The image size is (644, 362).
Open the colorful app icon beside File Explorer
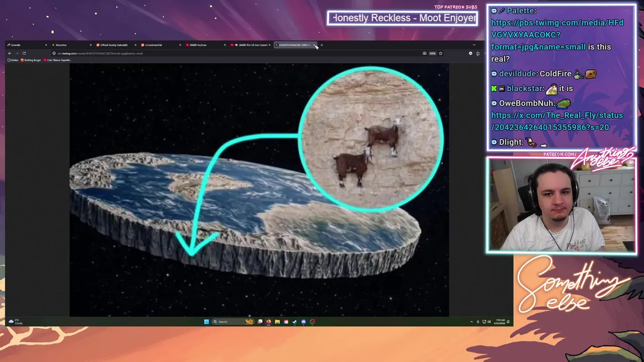click(x=286, y=322)
